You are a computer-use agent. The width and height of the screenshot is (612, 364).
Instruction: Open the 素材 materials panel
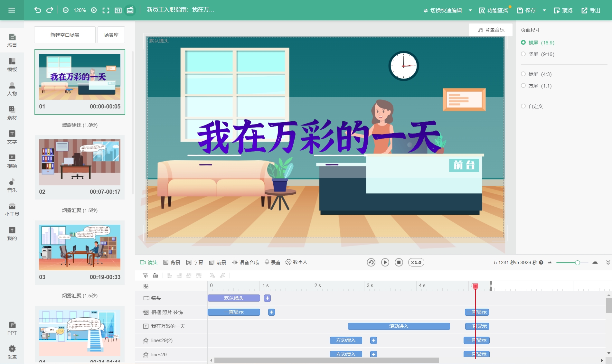point(12,113)
